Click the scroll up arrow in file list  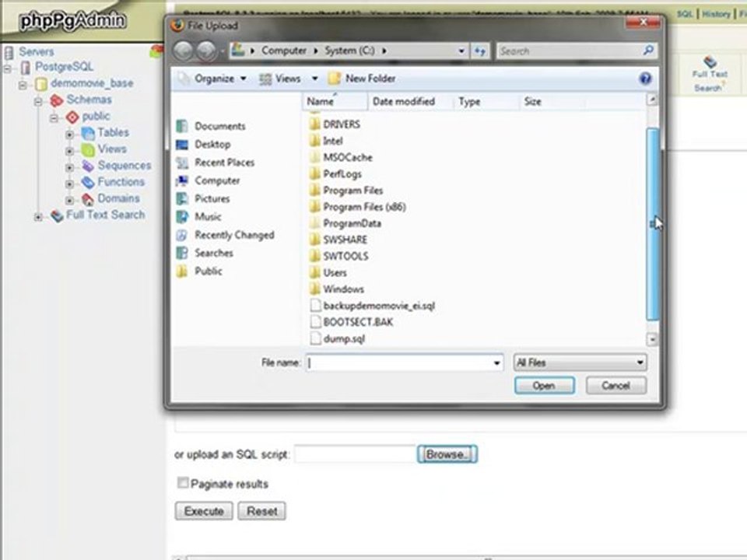click(652, 100)
